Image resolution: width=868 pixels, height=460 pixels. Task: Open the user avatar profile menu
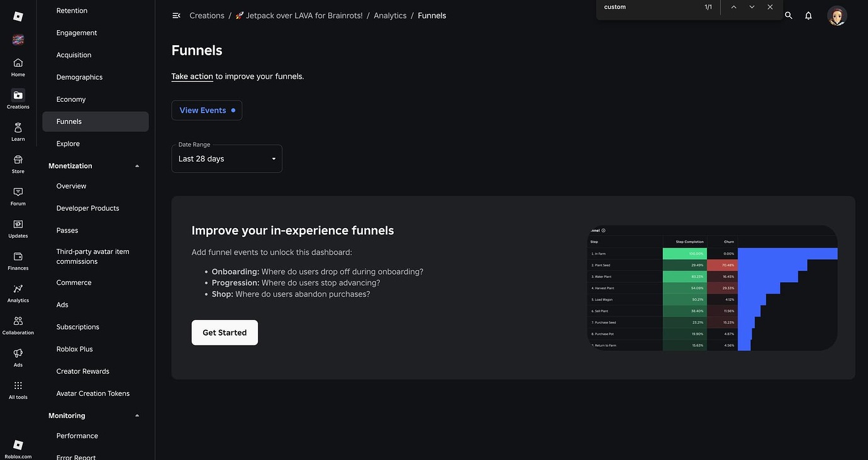[837, 16]
